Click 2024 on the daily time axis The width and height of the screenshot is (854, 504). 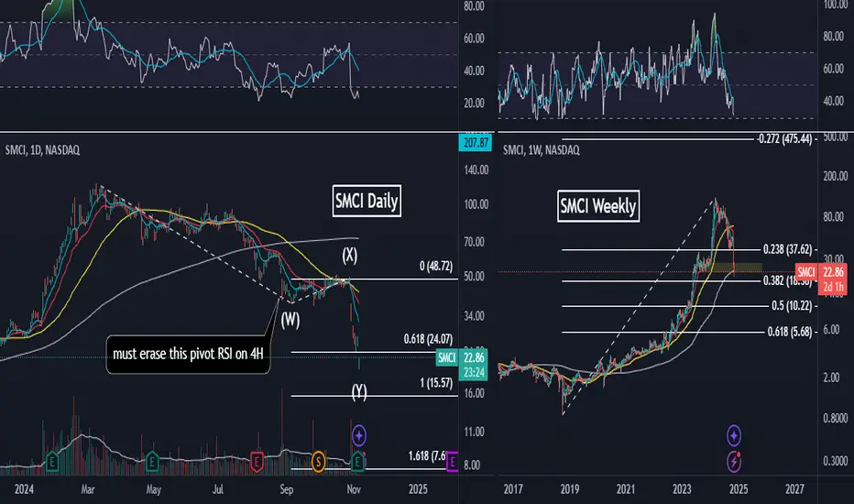point(24,489)
